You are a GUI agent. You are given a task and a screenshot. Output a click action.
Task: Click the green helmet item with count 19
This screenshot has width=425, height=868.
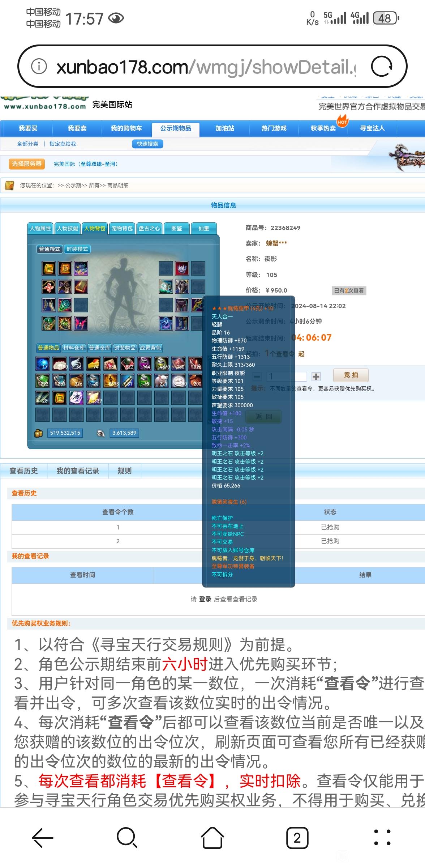coord(144,380)
